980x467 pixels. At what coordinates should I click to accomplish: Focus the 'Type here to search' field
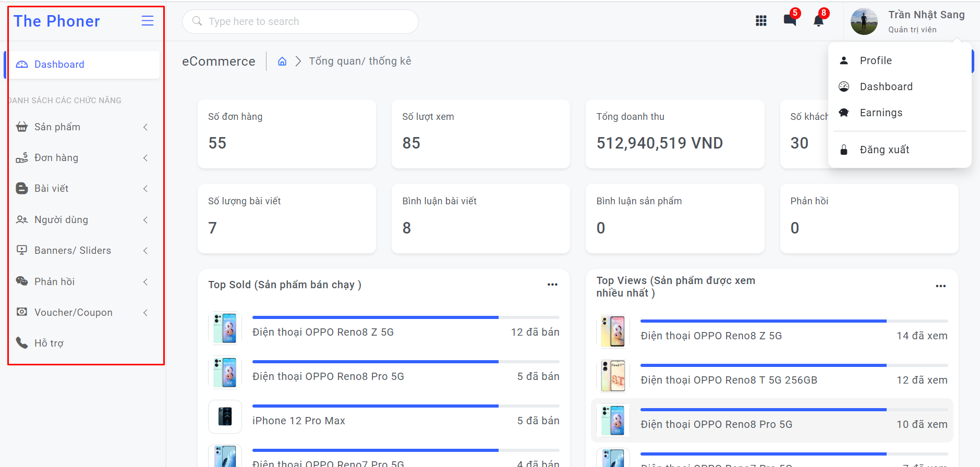pyautogui.click(x=300, y=21)
